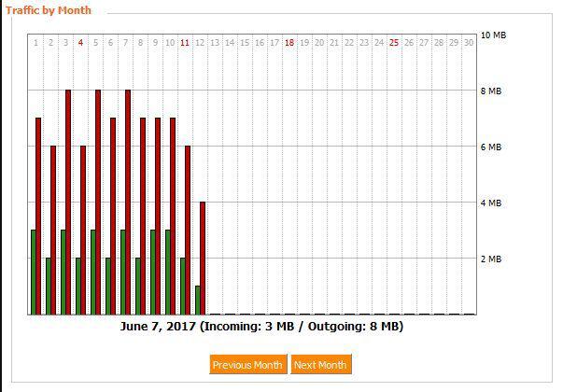Click day 13 label in chart
The image size is (563, 392).
tap(215, 43)
